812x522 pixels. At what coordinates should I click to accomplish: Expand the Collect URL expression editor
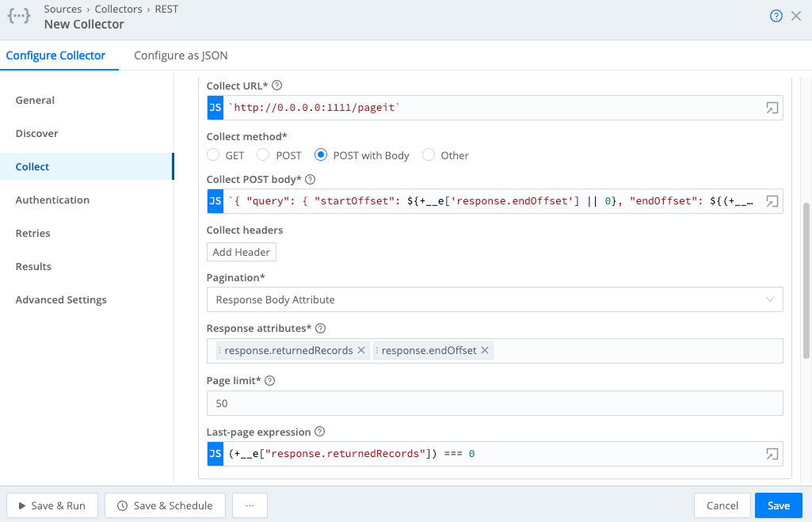click(x=772, y=109)
